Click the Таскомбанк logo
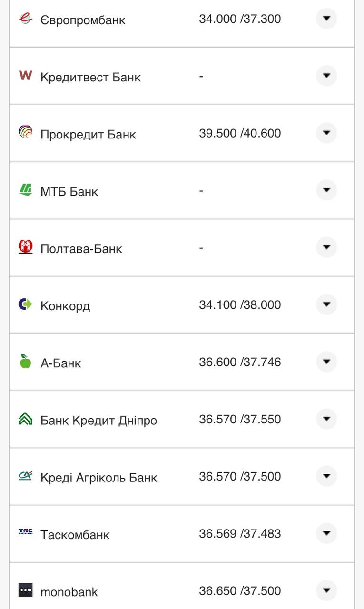 (26, 531)
